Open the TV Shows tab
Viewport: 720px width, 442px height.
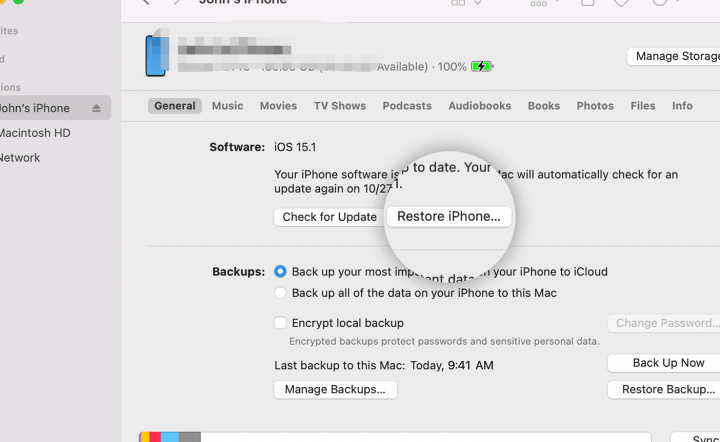click(340, 106)
